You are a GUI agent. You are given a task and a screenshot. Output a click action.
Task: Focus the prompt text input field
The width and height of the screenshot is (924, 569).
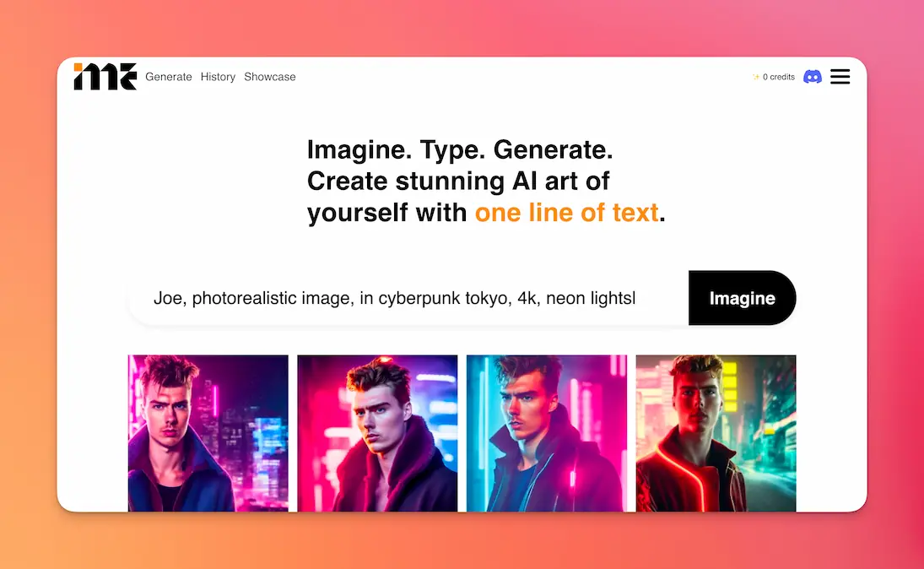click(408, 298)
